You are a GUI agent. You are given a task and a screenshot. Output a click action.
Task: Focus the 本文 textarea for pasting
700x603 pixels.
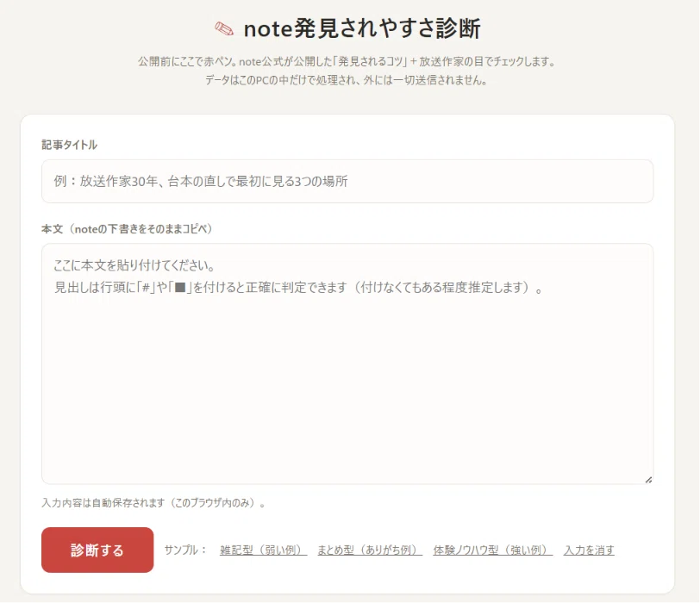347,364
